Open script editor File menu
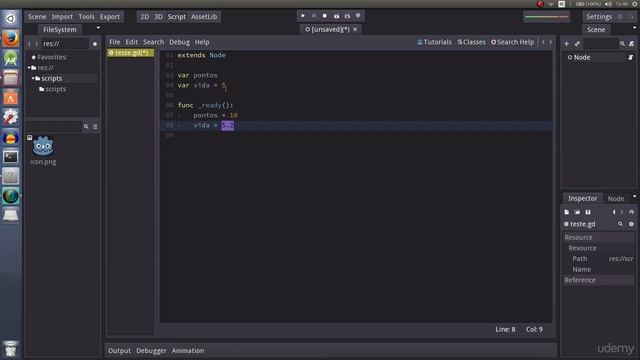This screenshot has height=360, width=640. point(115,42)
